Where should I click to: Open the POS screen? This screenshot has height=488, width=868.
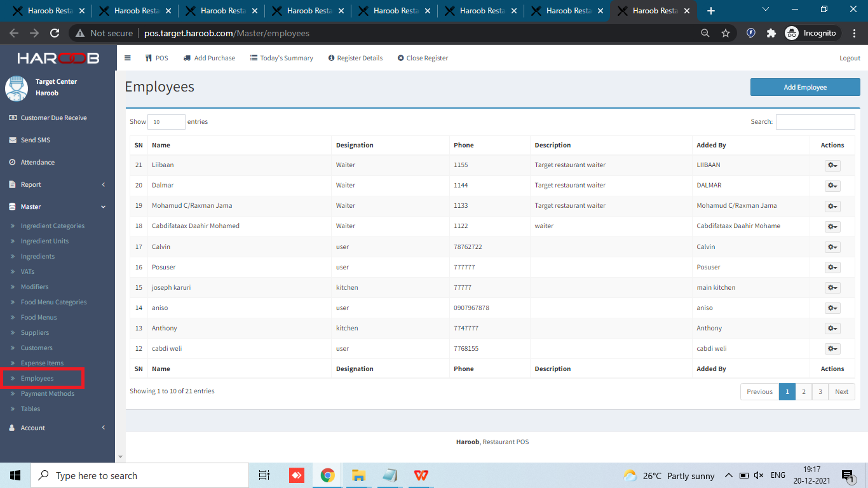click(156, 58)
